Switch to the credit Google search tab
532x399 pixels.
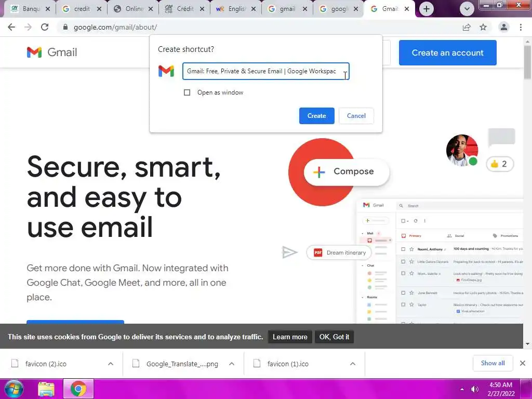point(82,9)
